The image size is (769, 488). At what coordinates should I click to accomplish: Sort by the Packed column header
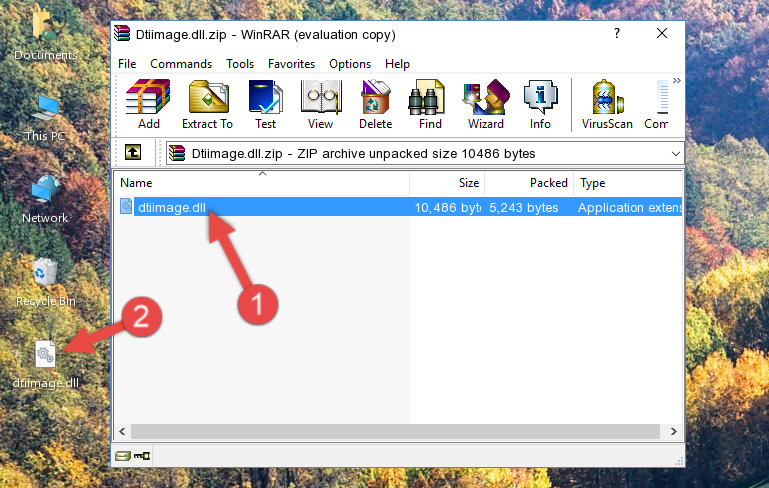pos(529,183)
